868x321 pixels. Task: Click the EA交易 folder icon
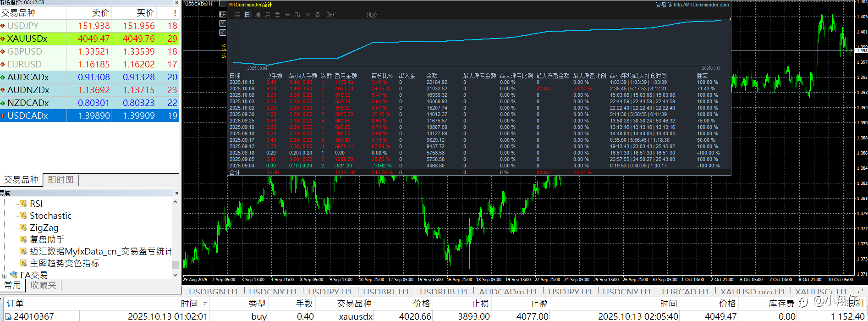[x=14, y=275]
